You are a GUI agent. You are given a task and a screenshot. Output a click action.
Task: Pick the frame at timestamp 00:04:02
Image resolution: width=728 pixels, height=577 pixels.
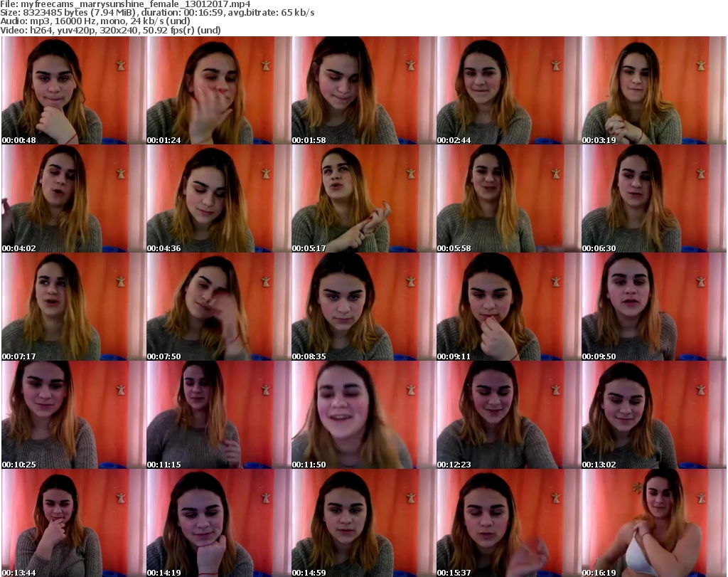tap(74, 198)
